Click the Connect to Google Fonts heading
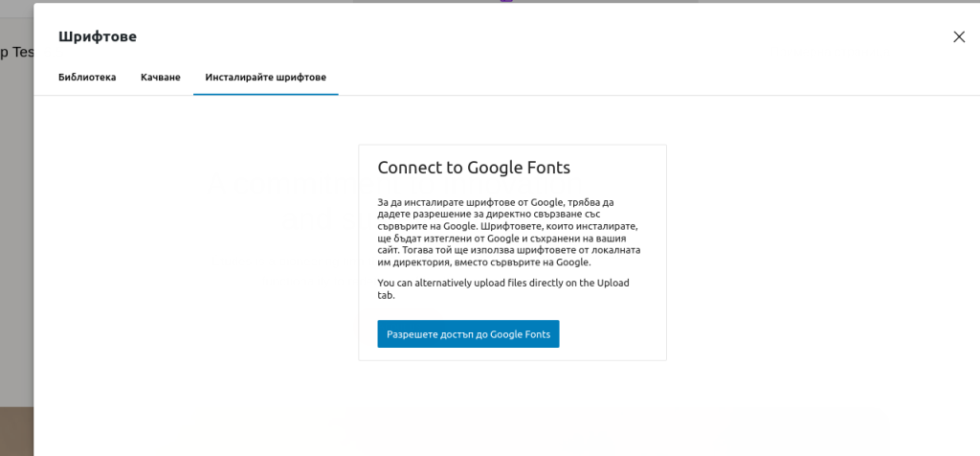 point(474,168)
